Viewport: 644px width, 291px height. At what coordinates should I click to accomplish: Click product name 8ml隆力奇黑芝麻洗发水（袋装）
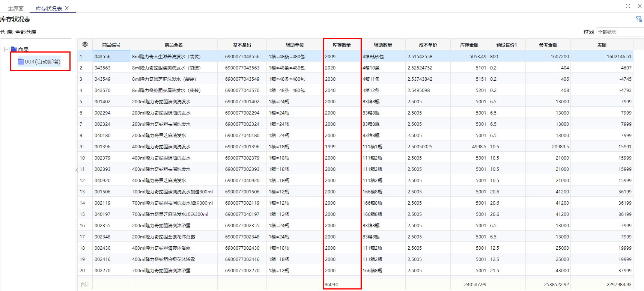[164, 79]
